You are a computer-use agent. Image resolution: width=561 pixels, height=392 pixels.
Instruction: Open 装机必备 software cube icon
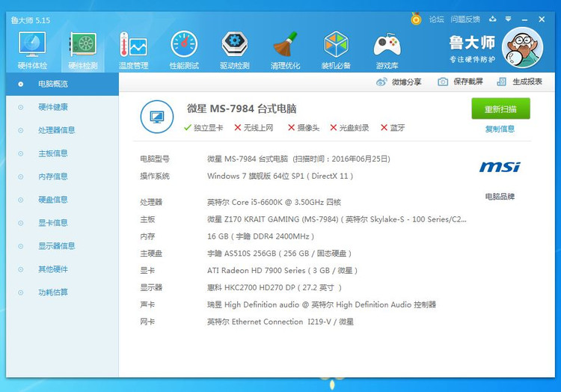pyautogui.click(x=336, y=50)
